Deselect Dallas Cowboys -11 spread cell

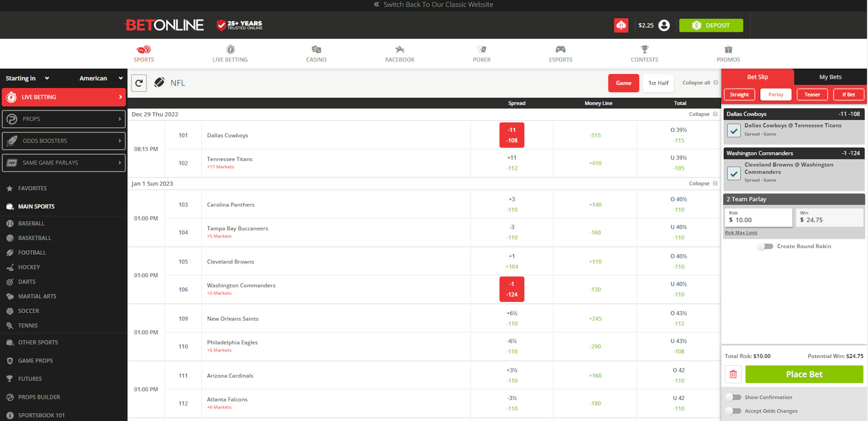[512, 135]
